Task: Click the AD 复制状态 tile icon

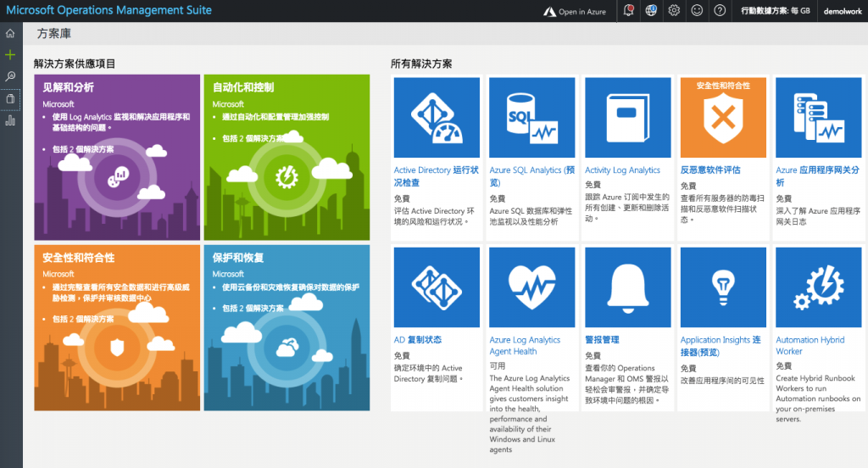Action: [x=437, y=287]
